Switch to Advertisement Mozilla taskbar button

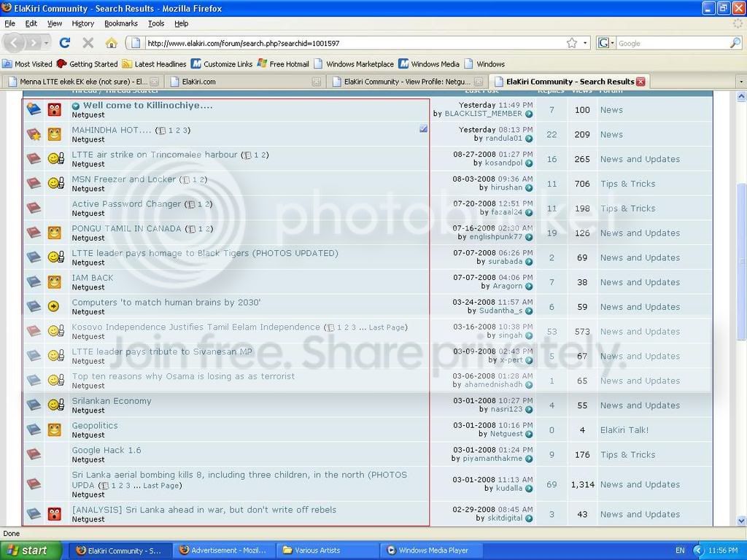point(223,550)
